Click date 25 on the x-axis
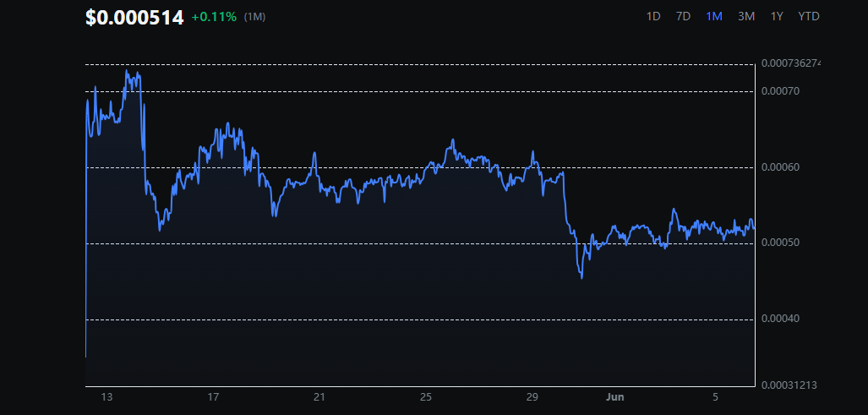 [426, 397]
